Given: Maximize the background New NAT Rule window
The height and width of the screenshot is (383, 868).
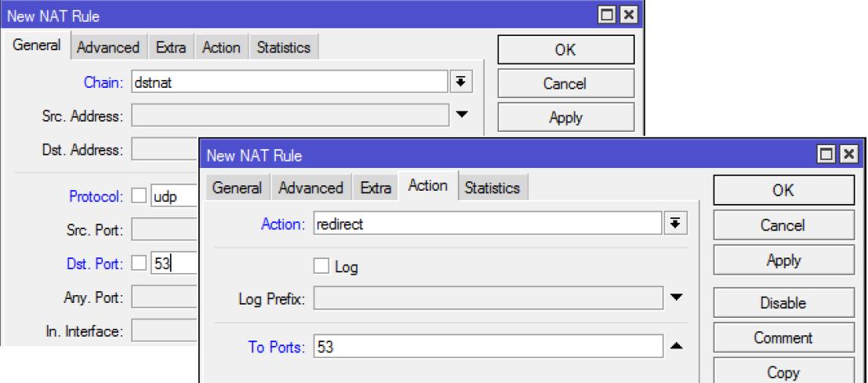Looking at the screenshot, I should [612, 15].
